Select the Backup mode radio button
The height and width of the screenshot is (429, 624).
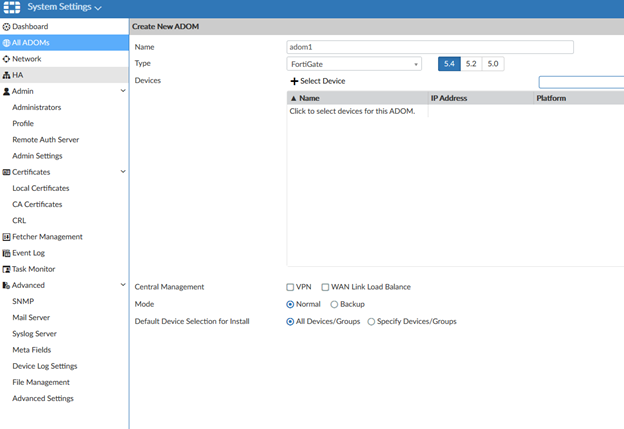[x=334, y=304]
